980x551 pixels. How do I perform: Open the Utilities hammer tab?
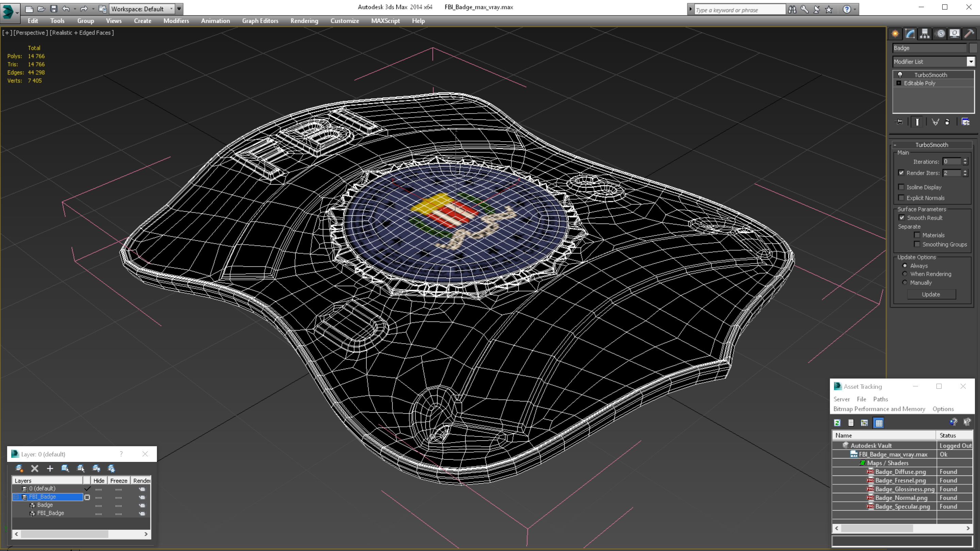tap(969, 34)
